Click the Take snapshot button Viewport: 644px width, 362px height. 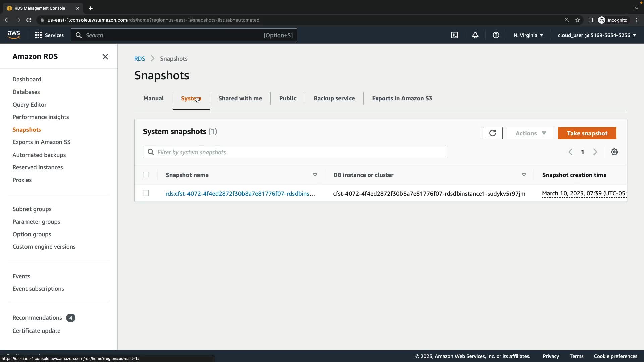587,133
